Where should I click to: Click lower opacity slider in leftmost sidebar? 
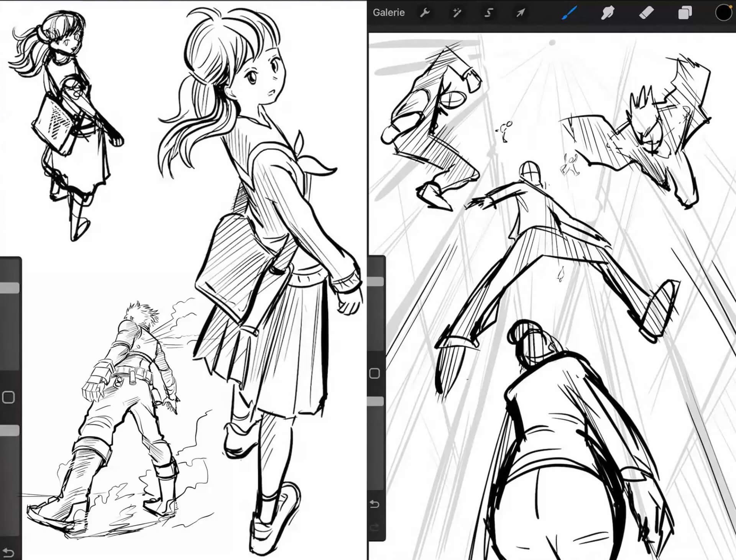pyautogui.click(x=9, y=431)
